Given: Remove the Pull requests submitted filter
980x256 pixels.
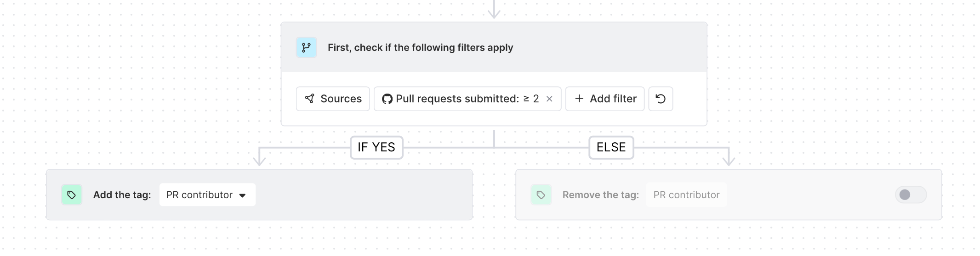Looking at the screenshot, I should tap(549, 99).
